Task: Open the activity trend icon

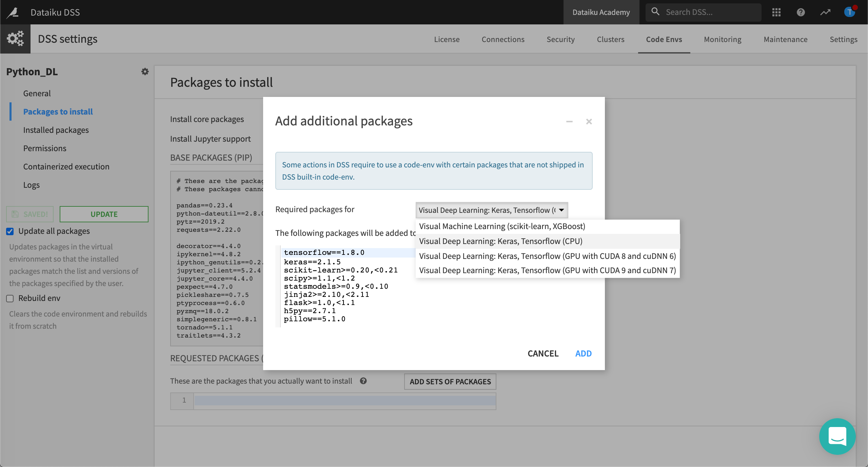Action: (825, 13)
